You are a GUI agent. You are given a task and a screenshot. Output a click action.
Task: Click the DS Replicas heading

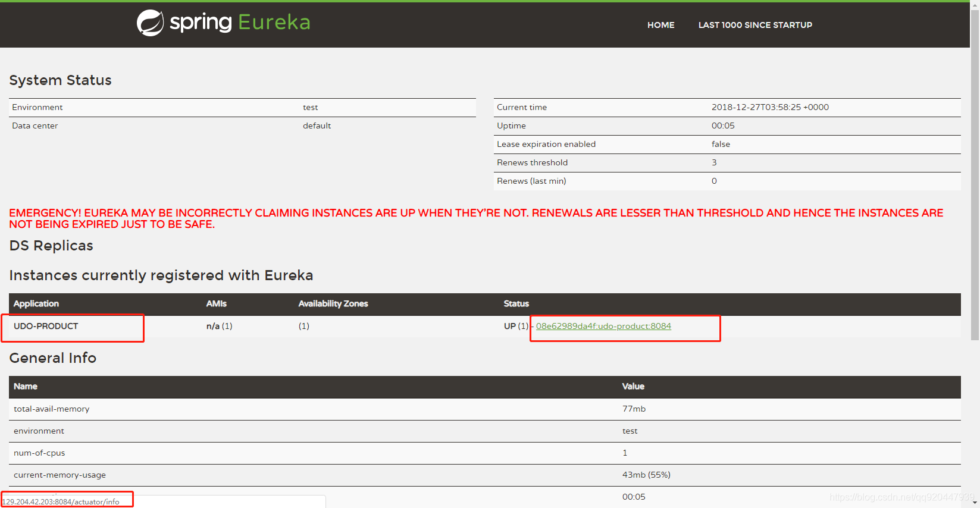pyautogui.click(x=51, y=246)
